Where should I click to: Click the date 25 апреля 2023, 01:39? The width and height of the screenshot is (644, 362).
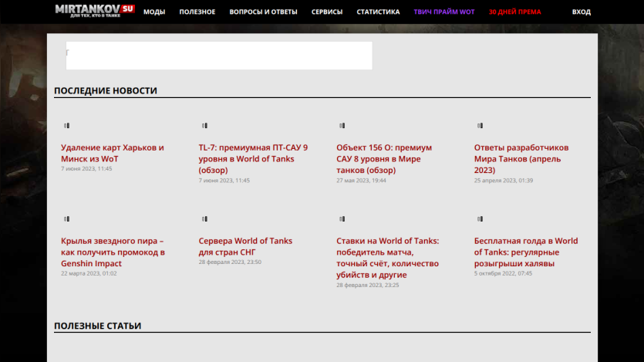[503, 180]
